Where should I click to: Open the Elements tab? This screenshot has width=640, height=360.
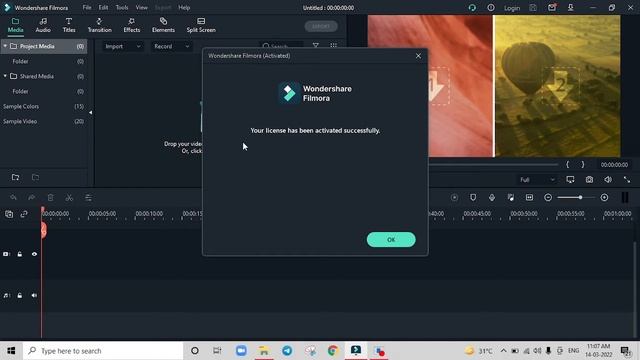point(163,25)
